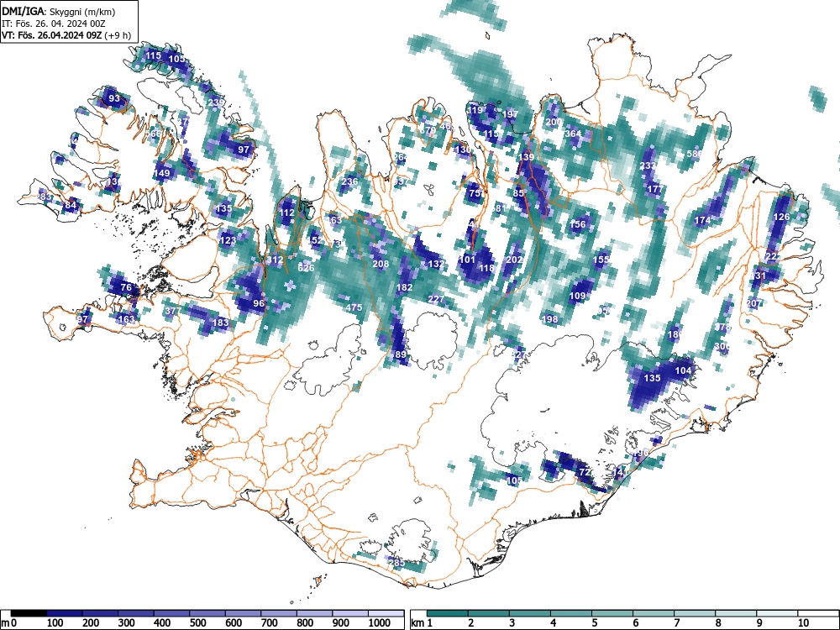840x630 pixels.
Task: Click the '177' visibility value
Action: click(655, 188)
